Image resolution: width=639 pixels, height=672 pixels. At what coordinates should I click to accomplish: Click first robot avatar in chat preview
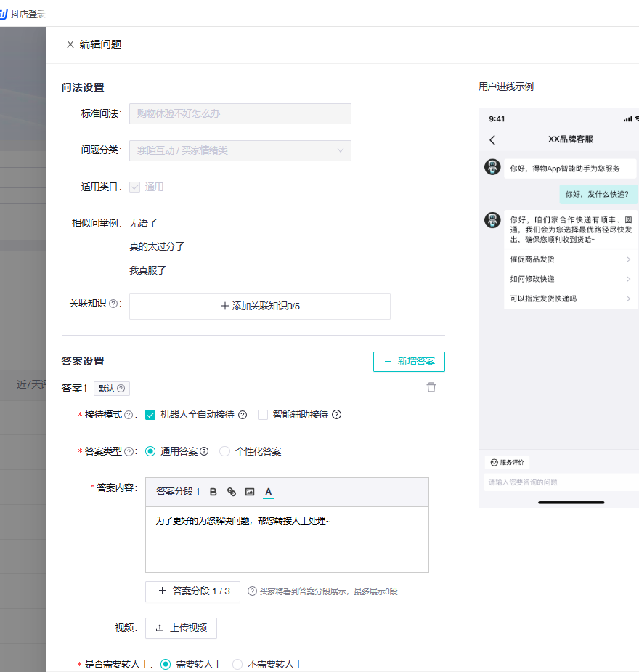[492, 166]
